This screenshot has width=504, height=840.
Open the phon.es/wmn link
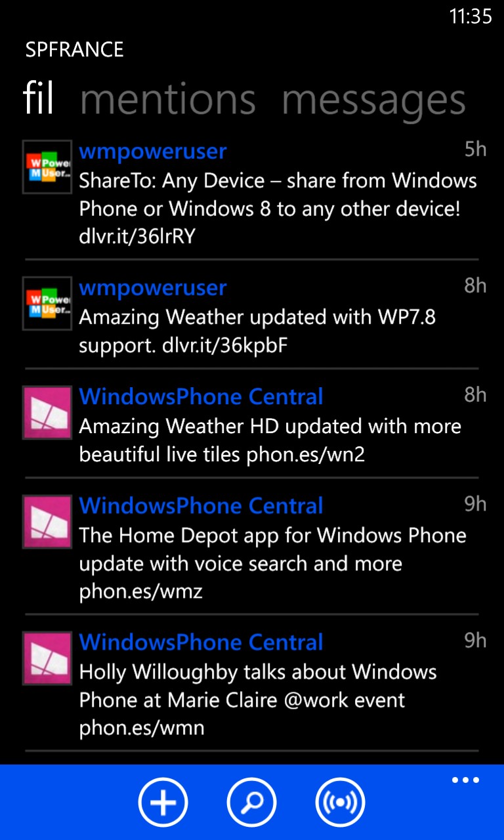pos(142,728)
